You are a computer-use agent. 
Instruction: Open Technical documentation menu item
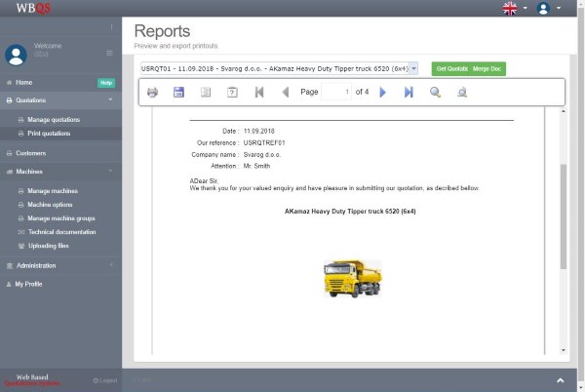(61, 232)
